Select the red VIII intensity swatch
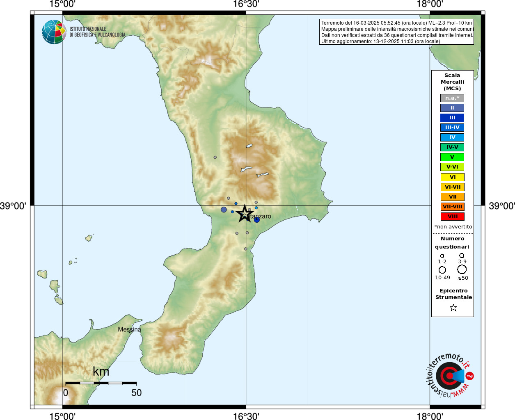The height and width of the screenshot is (420, 515). click(x=452, y=217)
